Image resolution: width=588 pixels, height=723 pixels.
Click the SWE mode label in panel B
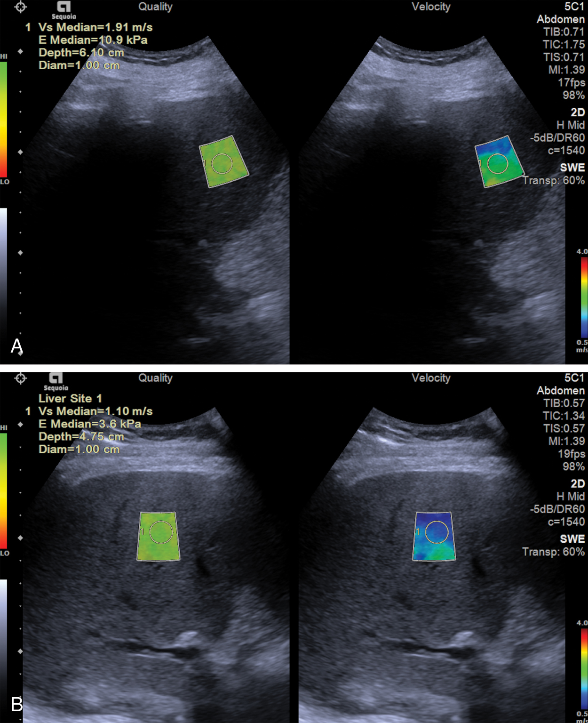(x=572, y=539)
